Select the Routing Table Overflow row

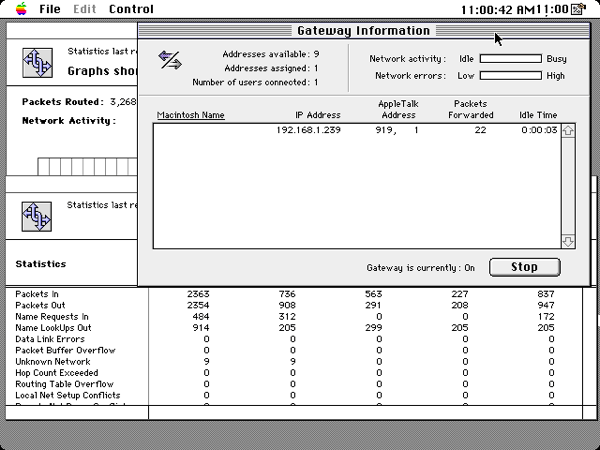point(64,384)
